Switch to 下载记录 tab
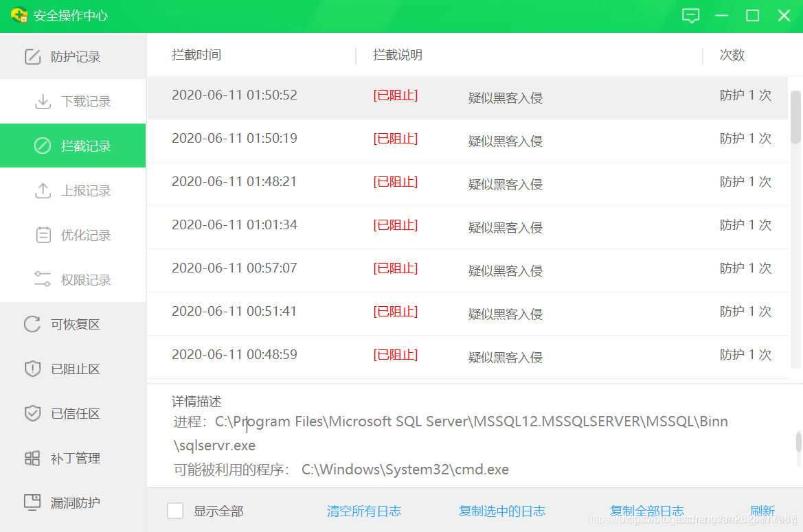 coord(73,102)
